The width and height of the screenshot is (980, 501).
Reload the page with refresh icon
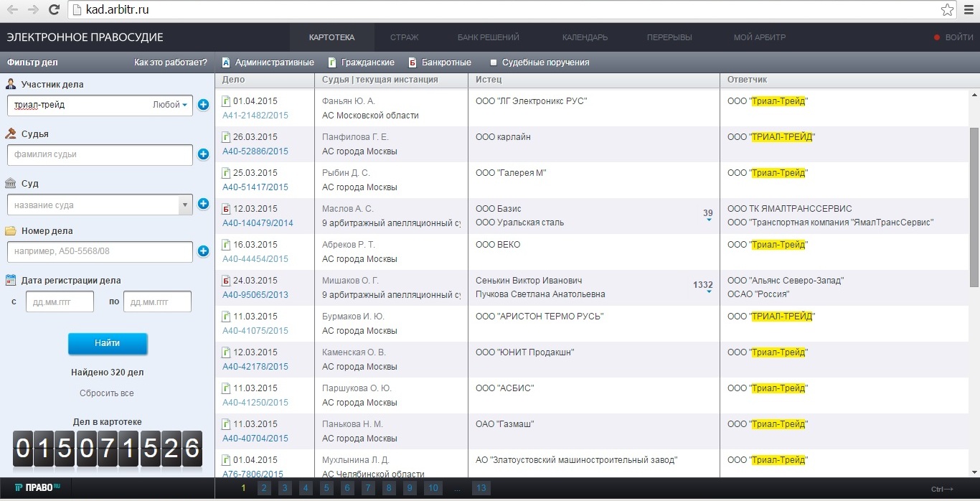pos(54,10)
